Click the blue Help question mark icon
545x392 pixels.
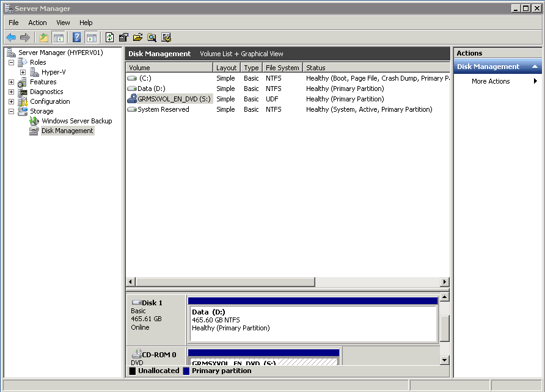tap(76, 37)
